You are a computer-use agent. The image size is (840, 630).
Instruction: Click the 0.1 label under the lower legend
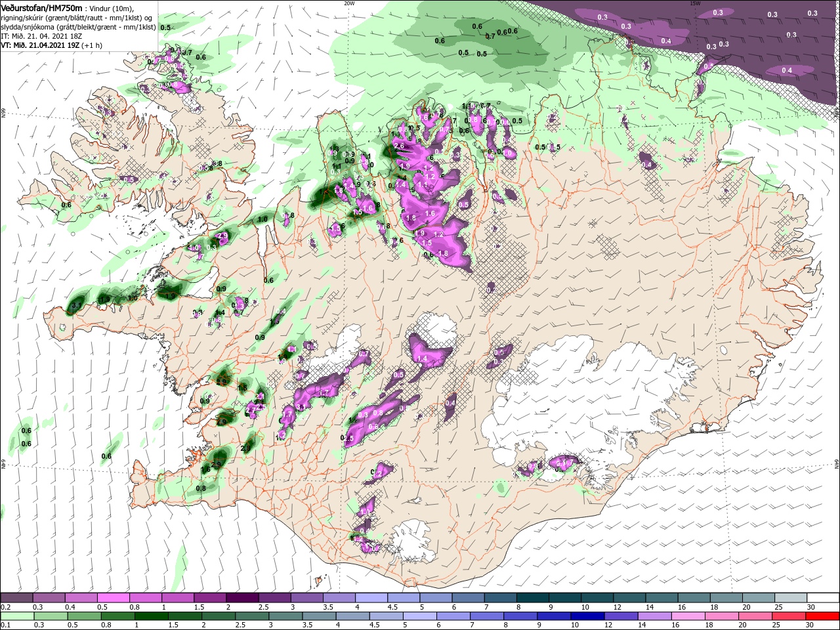point(6,625)
